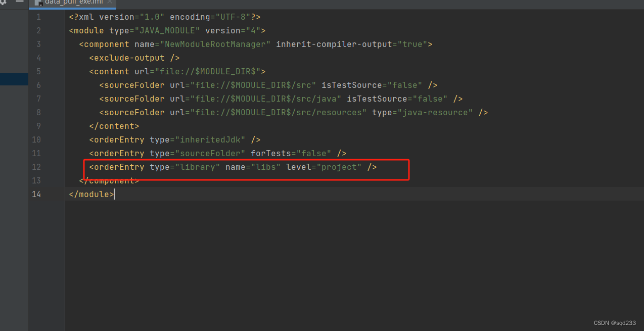The width and height of the screenshot is (644, 331).
Task: Click orderEntry type="sourceFolder" forTests line
Action: 217,153
